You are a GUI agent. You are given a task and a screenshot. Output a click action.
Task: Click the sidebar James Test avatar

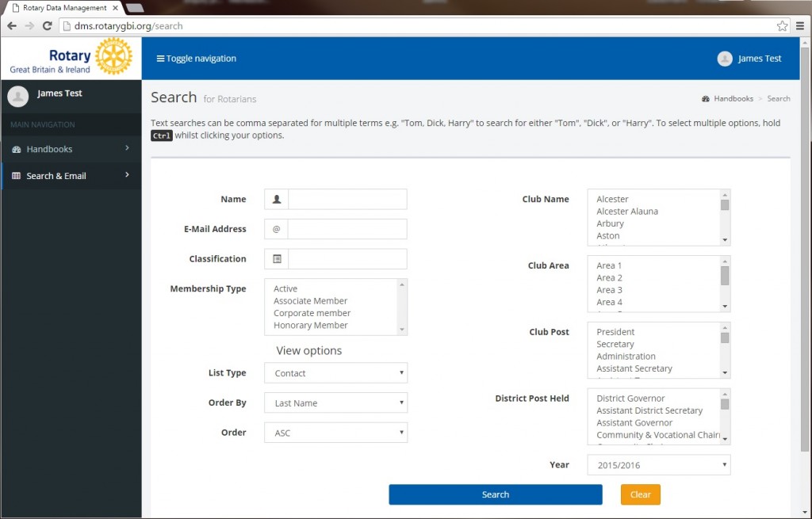point(18,96)
